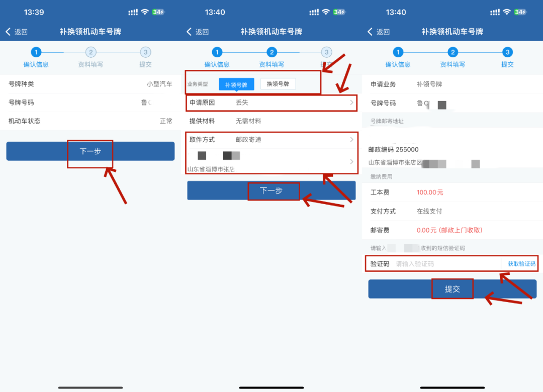Screen dimensions: 543x392
Task: Open the 申请原因 reason selector showing 丢失
Action: (x=271, y=103)
